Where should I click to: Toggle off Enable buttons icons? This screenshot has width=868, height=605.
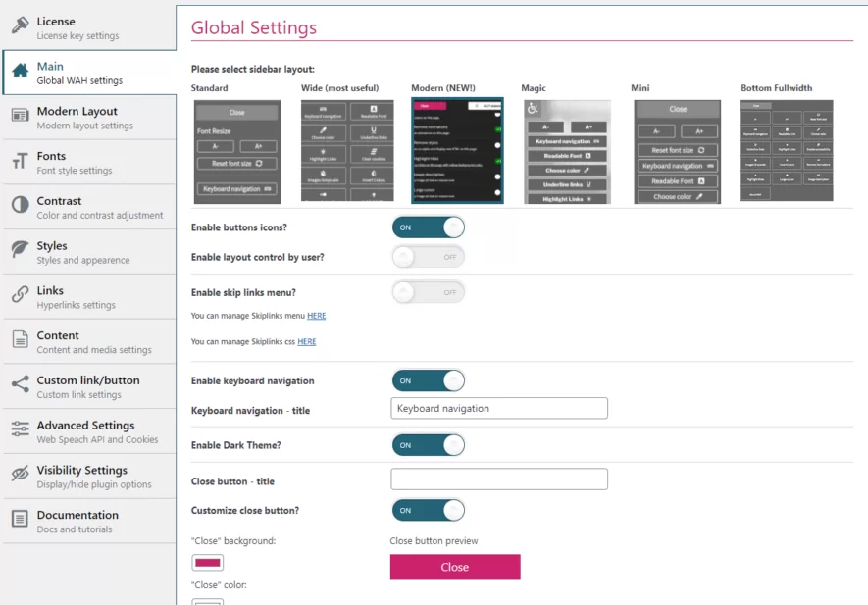coord(429,227)
